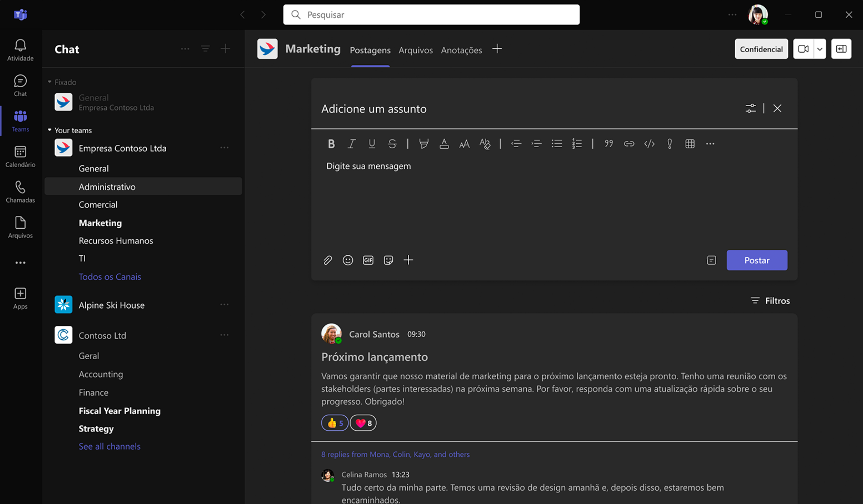
Task: Click the Postar button
Action: pyautogui.click(x=757, y=260)
